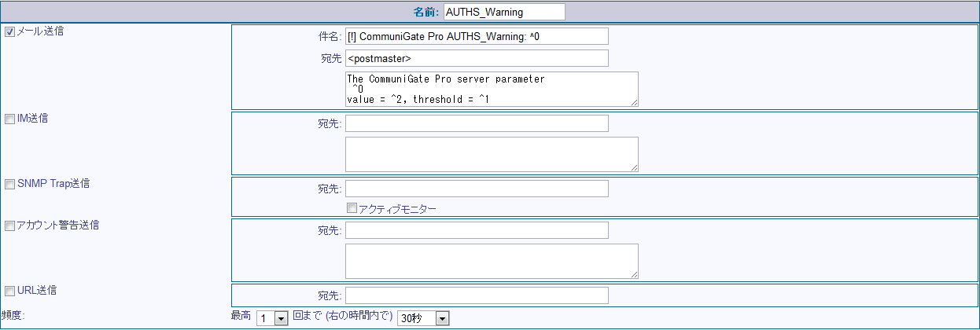Viewport: 980px width, 330px height.
Task: Click the URL送信 宛先 field
Action: [477, 295]
